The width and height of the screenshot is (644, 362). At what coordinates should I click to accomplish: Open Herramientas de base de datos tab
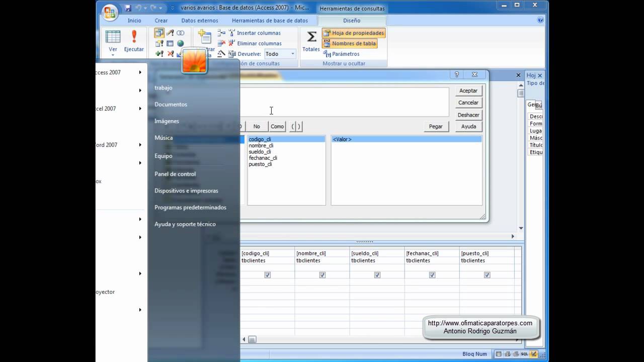pos(270,21)
